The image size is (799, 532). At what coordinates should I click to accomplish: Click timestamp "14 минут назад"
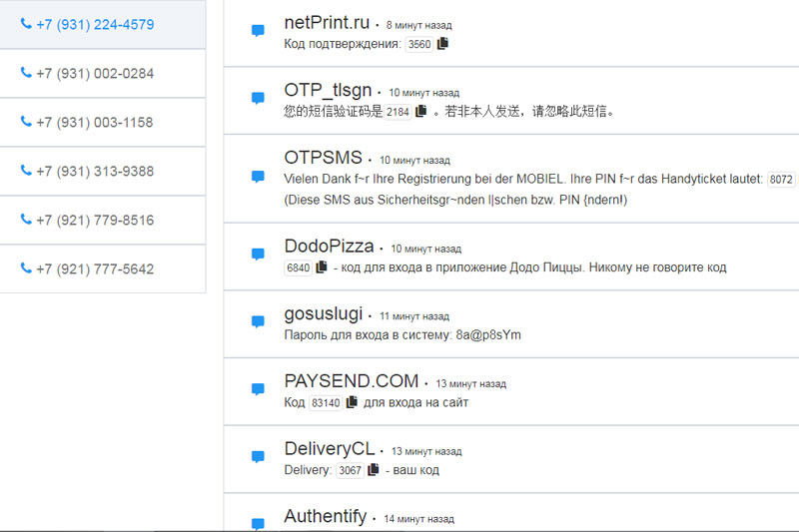pos(418,519)
